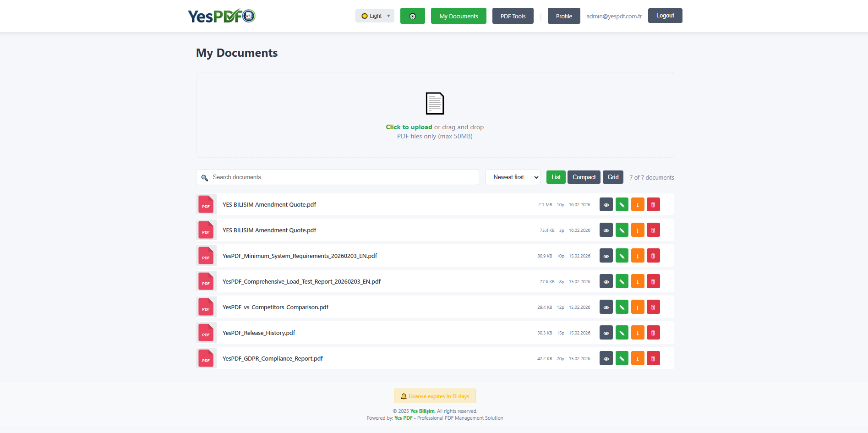Click PDF file icon beside YesPDF_Release_History.pdf
The image size is (868, 433).
[206, 333]
